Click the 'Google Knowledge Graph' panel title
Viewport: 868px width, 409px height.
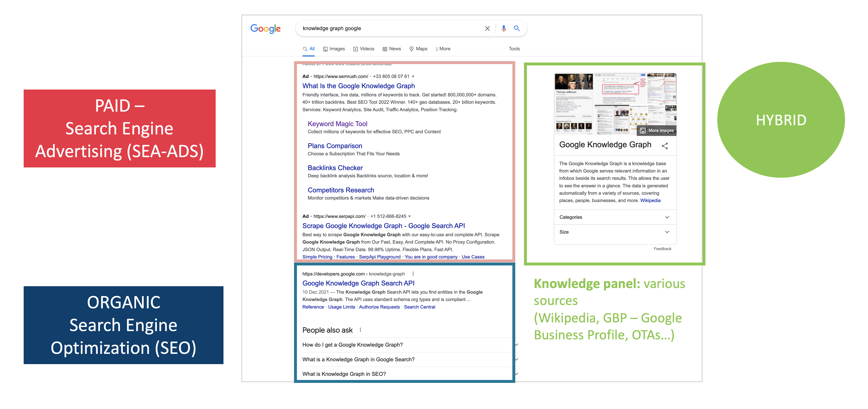(x=605, y=144)
